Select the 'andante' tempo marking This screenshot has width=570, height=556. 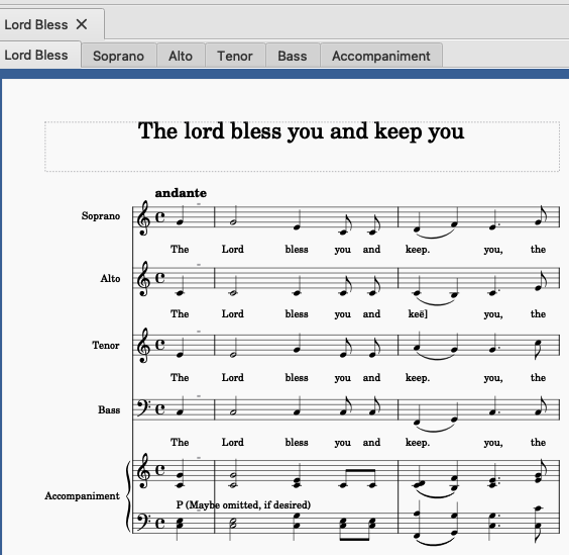[x=181, y=193]
